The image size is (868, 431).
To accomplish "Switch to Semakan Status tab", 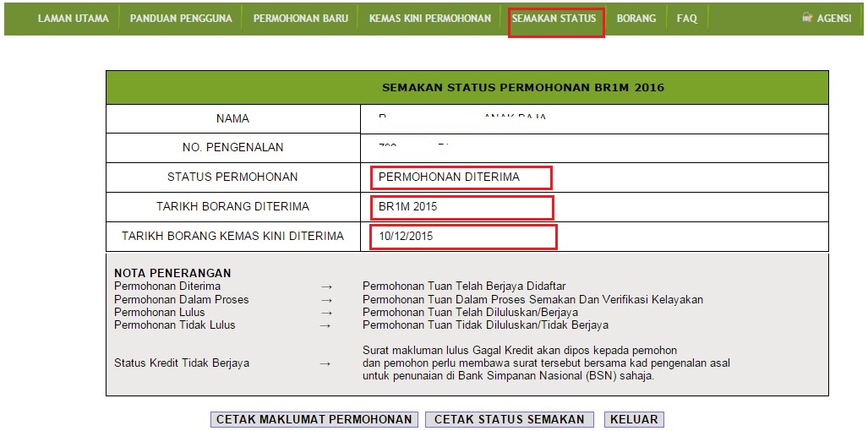I will tap(554, 19).
